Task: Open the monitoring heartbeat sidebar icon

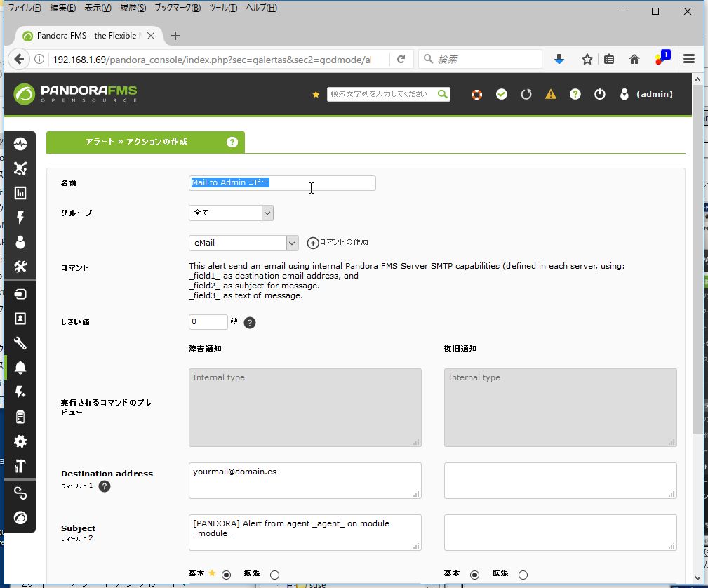Action: (x=20, y=144)
